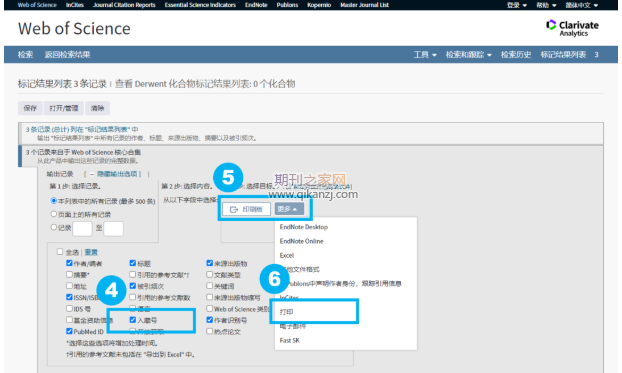Toggle the 文献类型 checkbox
Screen dimensions: 622x373
(x=210, y=274)
